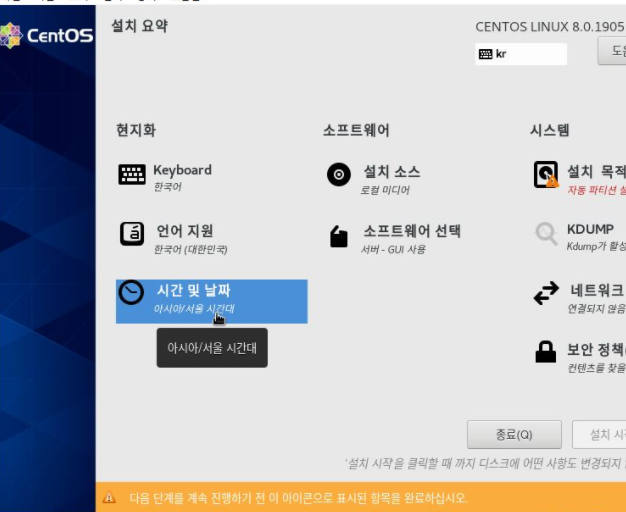Open 설치 소스 disc icon

click(x=339, y=175)
